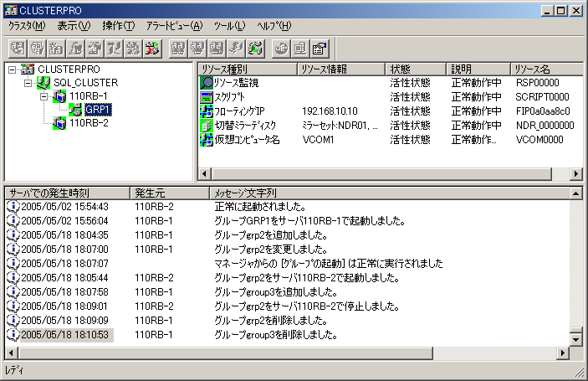Click the third grayed toolbar button from the left
The width and height of the screenshot is (588, 381).
tap(56, 49)
